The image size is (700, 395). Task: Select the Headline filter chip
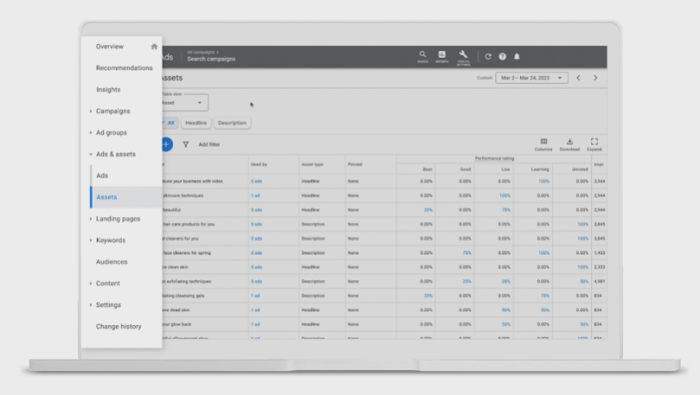coord(196,123)
